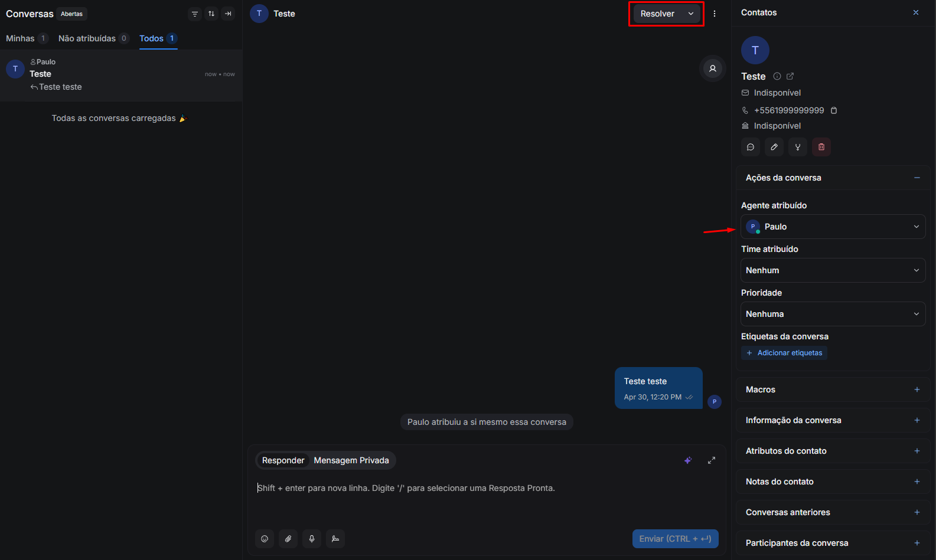This screenshot has height=560, width=936.
Task: Switch to the Não atribuídas tab
Action: click(93, 38)
